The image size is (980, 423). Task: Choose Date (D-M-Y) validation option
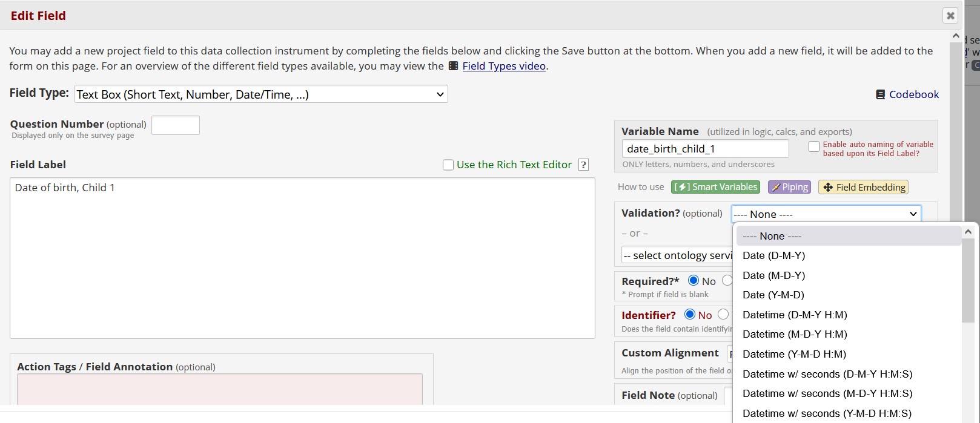[x=773, y=255]
